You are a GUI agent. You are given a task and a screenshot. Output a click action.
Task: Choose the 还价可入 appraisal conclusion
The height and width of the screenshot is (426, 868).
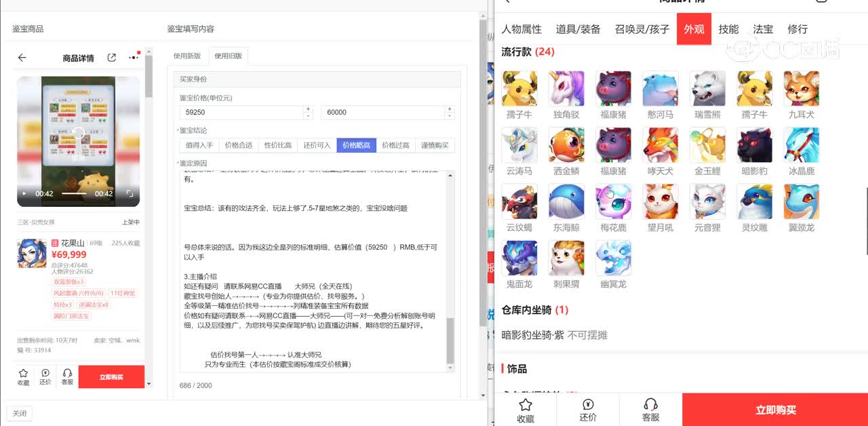pos(317,145)
